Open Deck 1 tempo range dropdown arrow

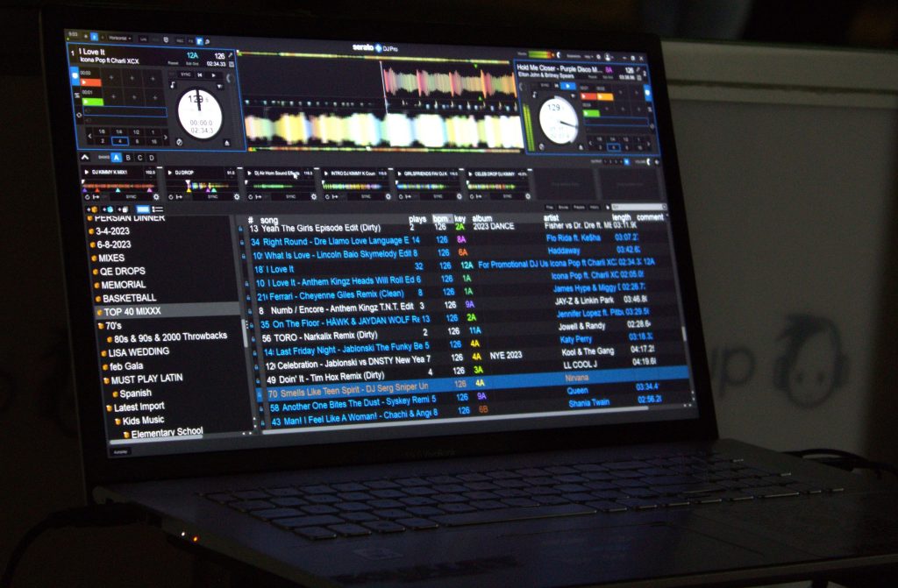(x=219, y=87)
